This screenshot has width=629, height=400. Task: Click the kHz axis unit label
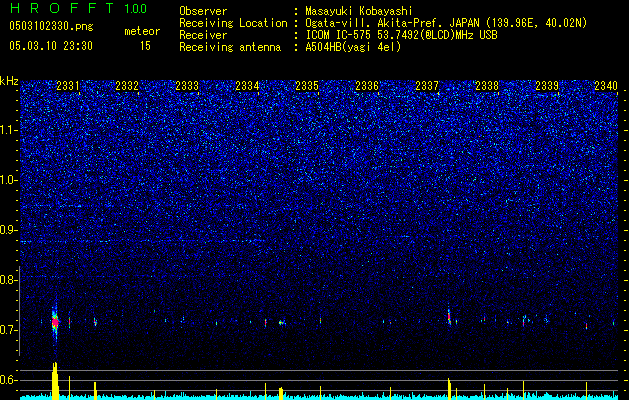point(9,81)
